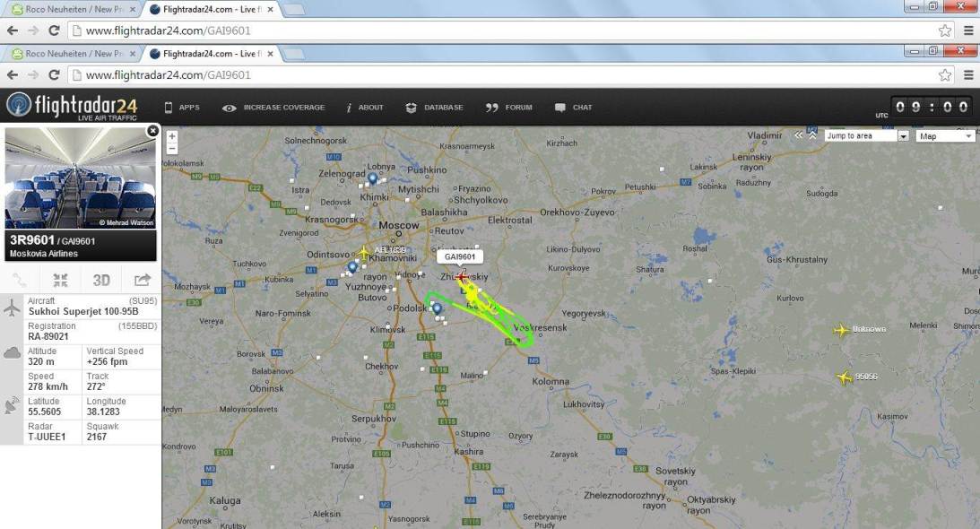
Task: Click the GAI9601 callout label on the map
Action: pyautogui.click(x=459, y=256)
